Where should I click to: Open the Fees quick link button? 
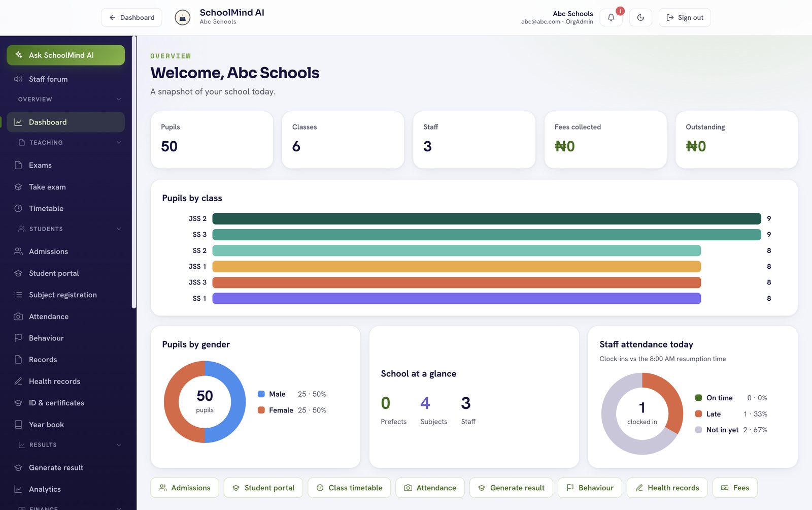click(x=735, y=488)
